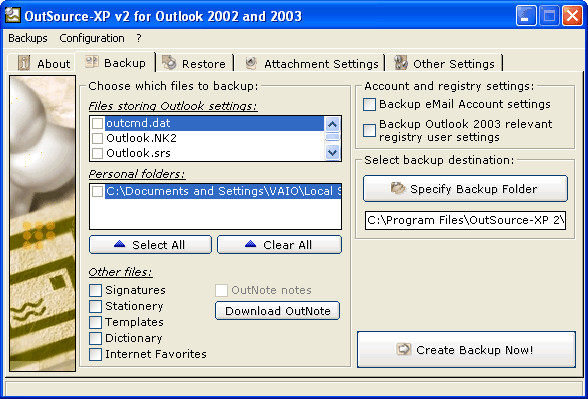The height and width of the screenshot is (399, 588).
Task: Click the envelope artwork image on the left
Action: click(43, 224)
